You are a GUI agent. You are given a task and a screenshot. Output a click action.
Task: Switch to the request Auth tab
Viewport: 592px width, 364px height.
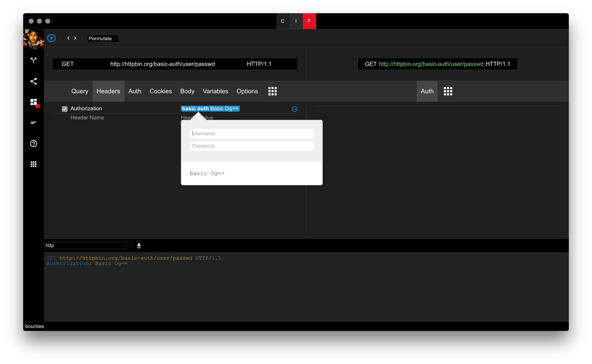[x=135, y=91]
